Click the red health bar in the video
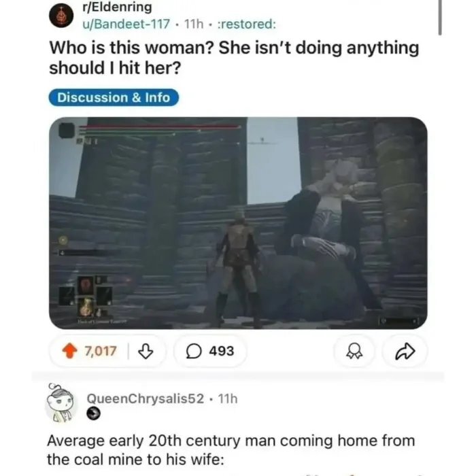The image size is (476, 476). pos(160,125)
